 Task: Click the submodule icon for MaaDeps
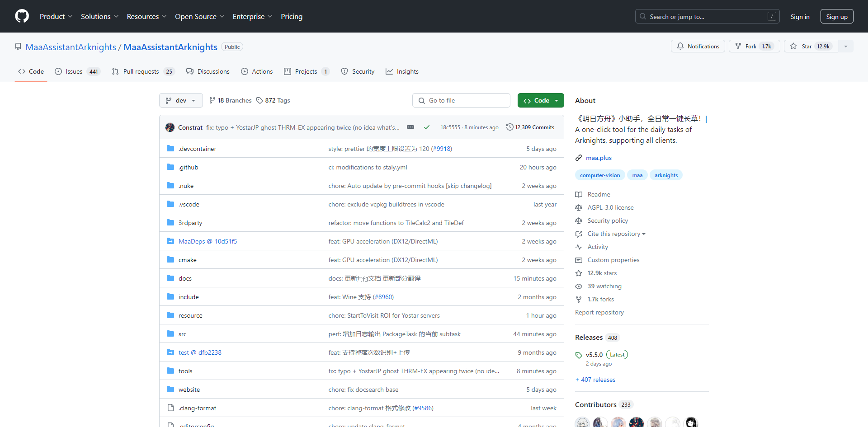170,241
